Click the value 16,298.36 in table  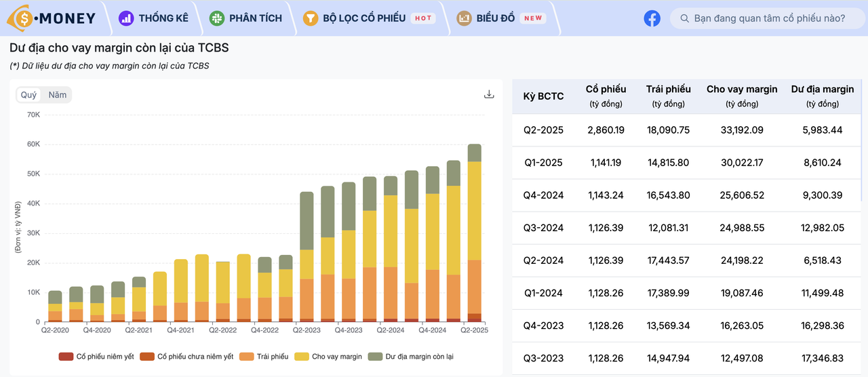[x=823, y=325]
